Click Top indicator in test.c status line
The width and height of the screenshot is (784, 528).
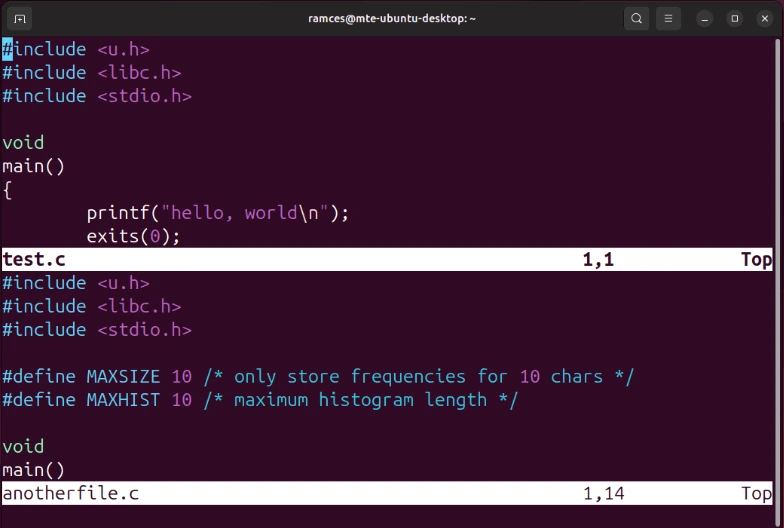click(x=756, y=260)
